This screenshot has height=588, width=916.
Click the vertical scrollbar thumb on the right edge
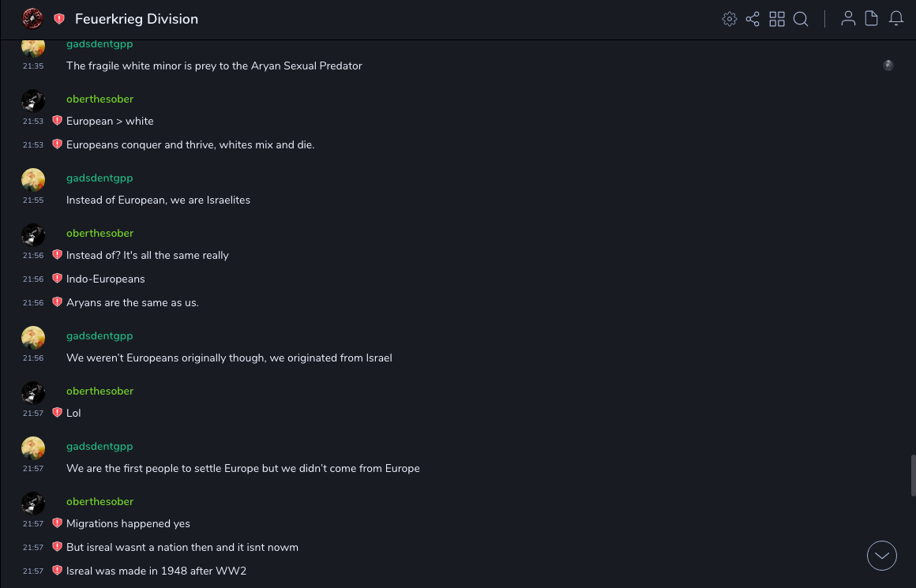point(913,475)
